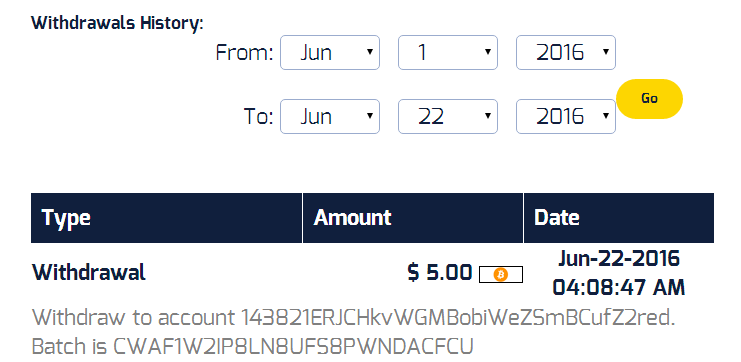The height and width of the screenshot is (362, 741).
Task: Click the Withdrawal type entry
Action: click(89, 273)
